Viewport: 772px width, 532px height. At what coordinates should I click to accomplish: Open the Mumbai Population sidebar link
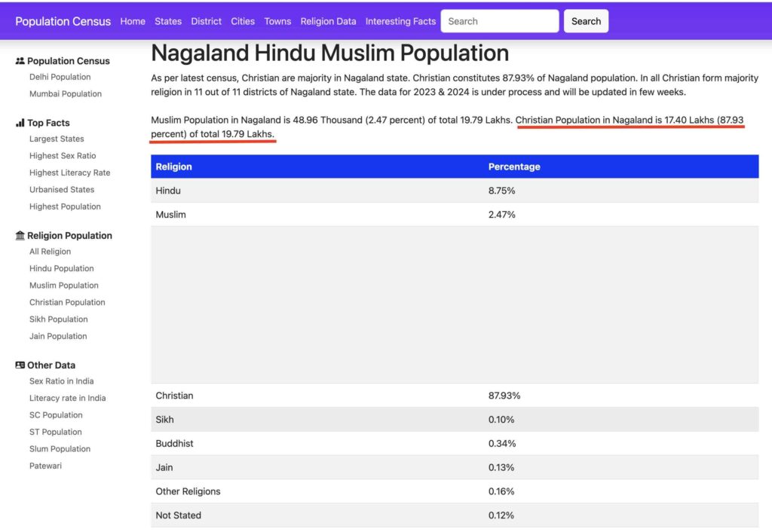66,93
